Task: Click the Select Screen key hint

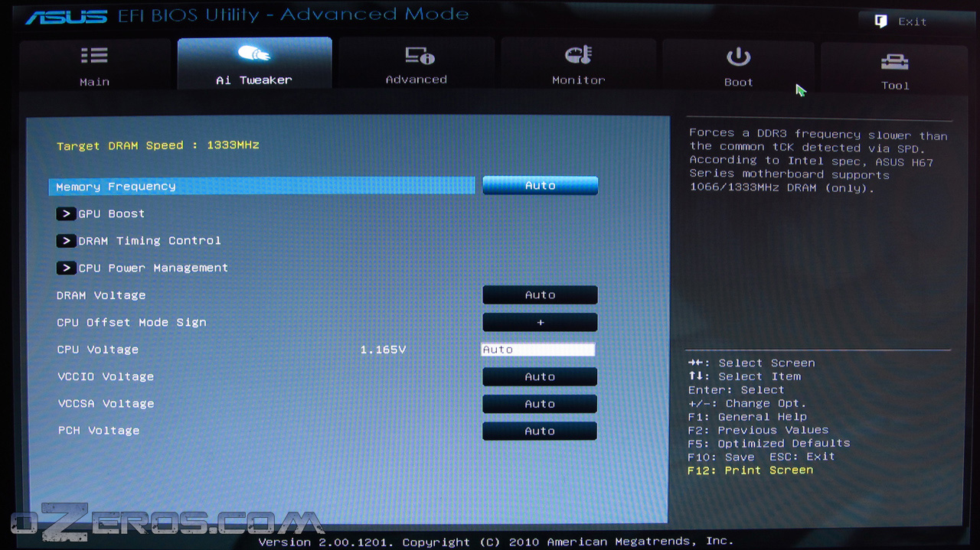Action: [x=752, y=363]
